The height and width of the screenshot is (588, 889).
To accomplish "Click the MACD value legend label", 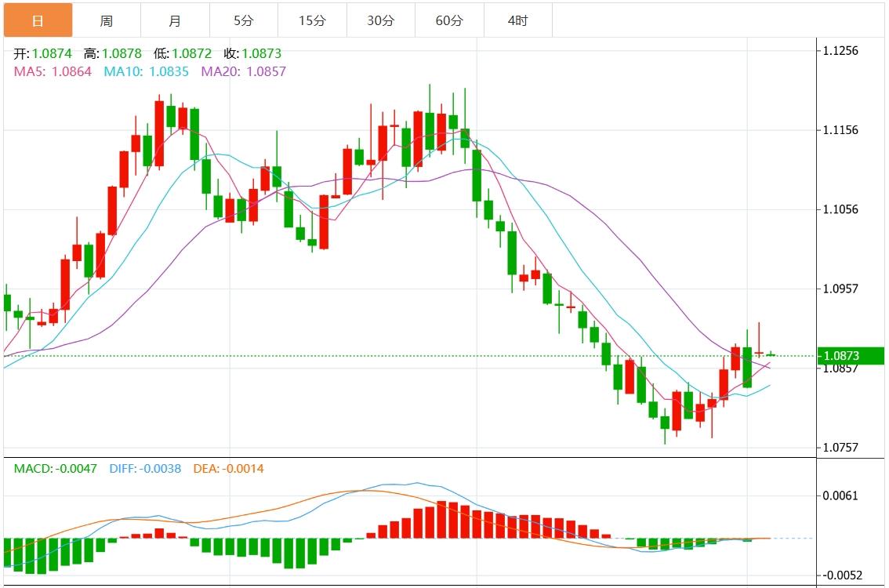I will point(56,469).
